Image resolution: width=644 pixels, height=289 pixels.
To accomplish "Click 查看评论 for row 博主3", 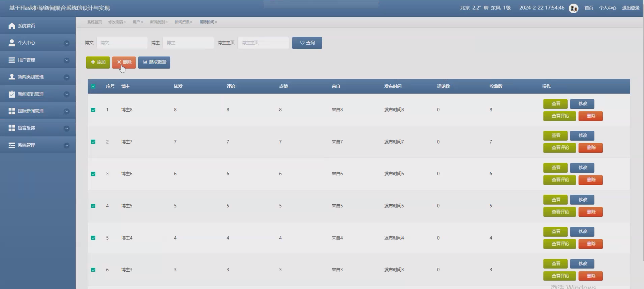I will [x=559, y=276].
